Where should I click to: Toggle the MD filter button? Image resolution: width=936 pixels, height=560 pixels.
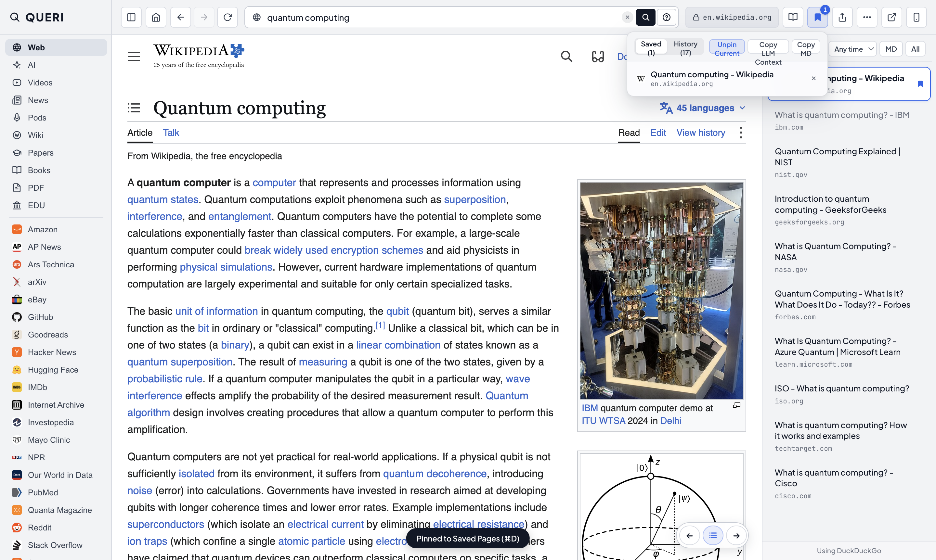tap(891, 49)
